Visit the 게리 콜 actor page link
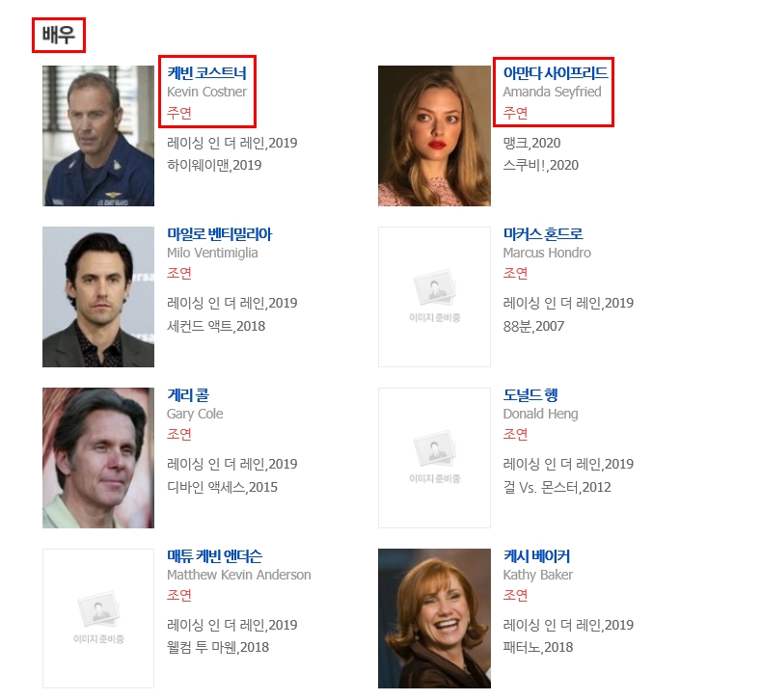This screenshot has height=700, width=761. [x=187, y=395]
